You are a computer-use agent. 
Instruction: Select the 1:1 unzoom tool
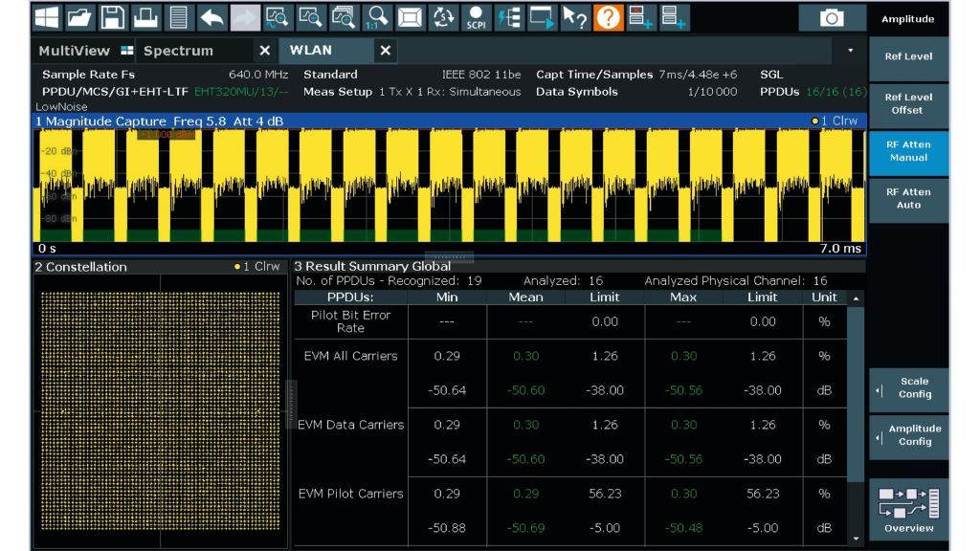[x=378, y=17]
